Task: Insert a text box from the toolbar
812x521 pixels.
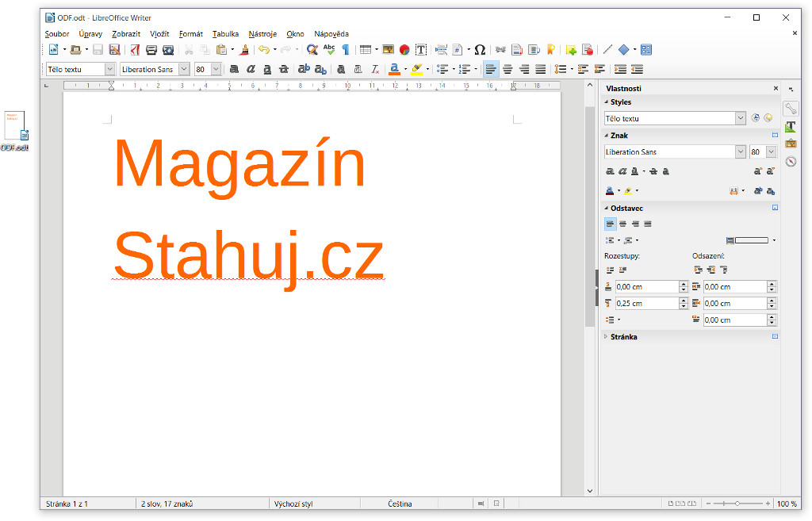Action: click(x=421, y=50)
